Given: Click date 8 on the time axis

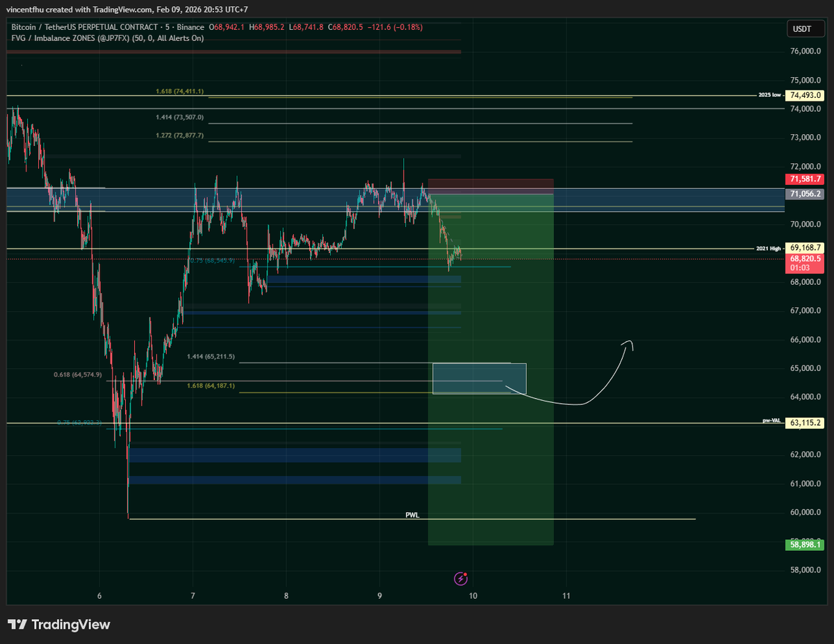Looking at the screenshot, I should [x=286, y=596].
